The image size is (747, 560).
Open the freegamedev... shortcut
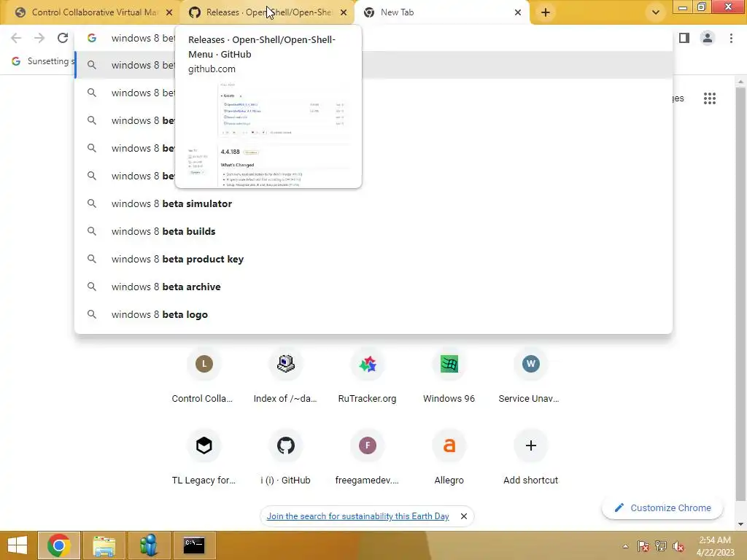click(368, 458)
